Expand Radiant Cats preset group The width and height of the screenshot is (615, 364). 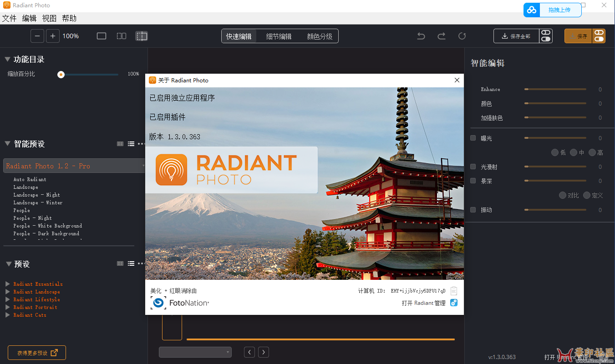click(x=8, y=315)
